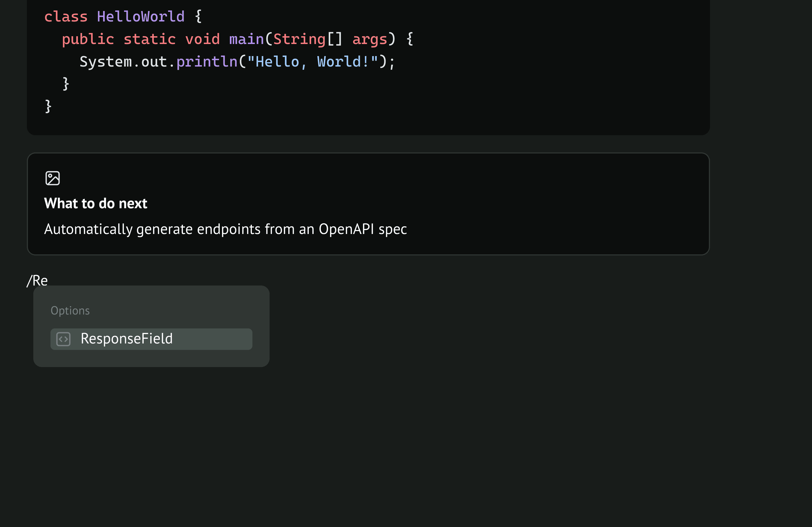Select the ResponseField option
Screen dimensions: 812x527
(x=151, y=339)
